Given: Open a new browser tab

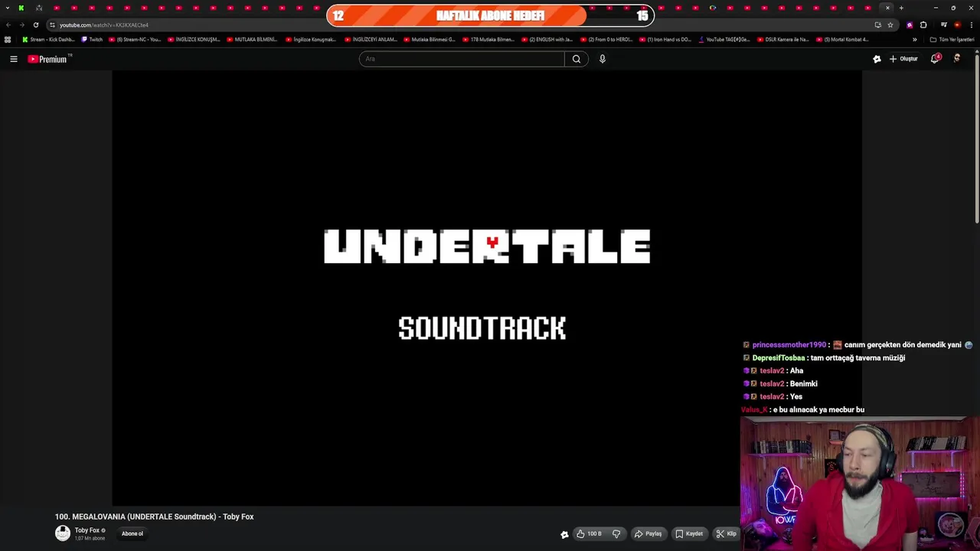Looking at the screenshot, I should [x=901, y=8].
